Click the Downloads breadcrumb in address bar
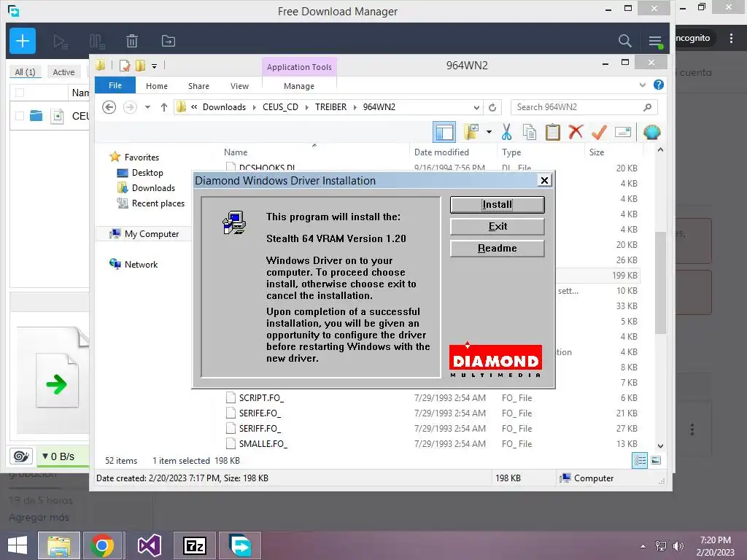The height and width of the screenshot is (560, 747). (224, 107)
